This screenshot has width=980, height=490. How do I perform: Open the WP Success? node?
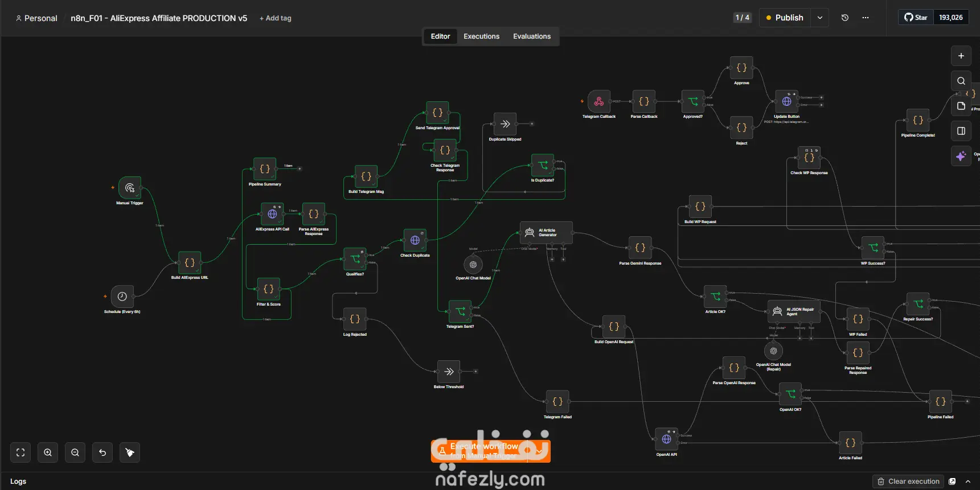click(873, 248)
